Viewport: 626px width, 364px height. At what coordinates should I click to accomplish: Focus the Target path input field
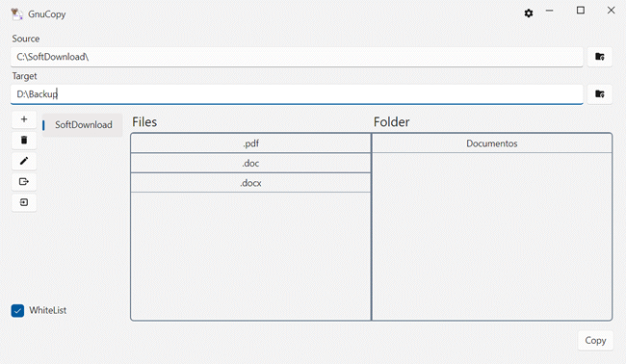[x=297, y=94]
